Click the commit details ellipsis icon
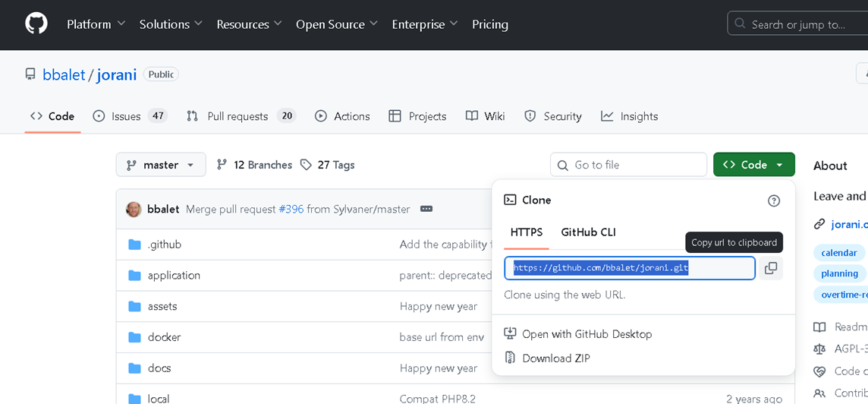The height and width of the screenshot is (404, 868). tap(426, 209)
